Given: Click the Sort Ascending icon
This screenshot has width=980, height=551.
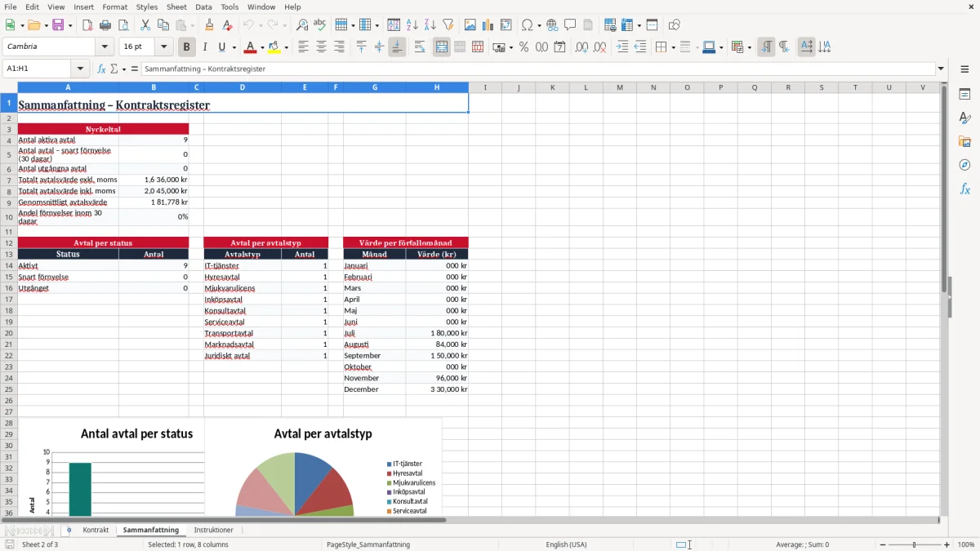Looking at the screenshot, I should (412, 25).
